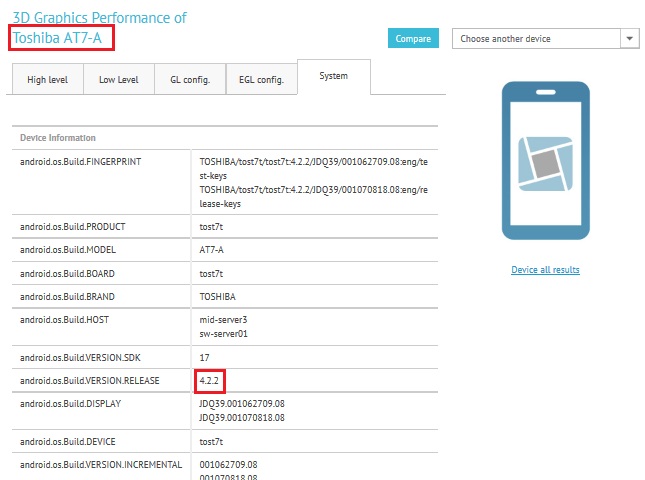Click the Choose another device combo box

coord(545,39)
